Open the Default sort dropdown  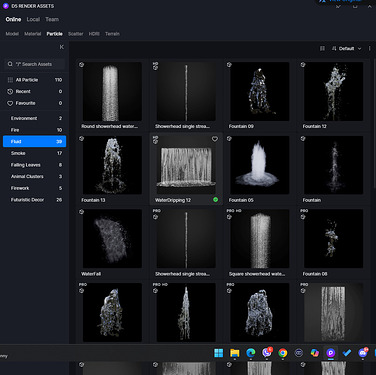[x=347, y=49]
